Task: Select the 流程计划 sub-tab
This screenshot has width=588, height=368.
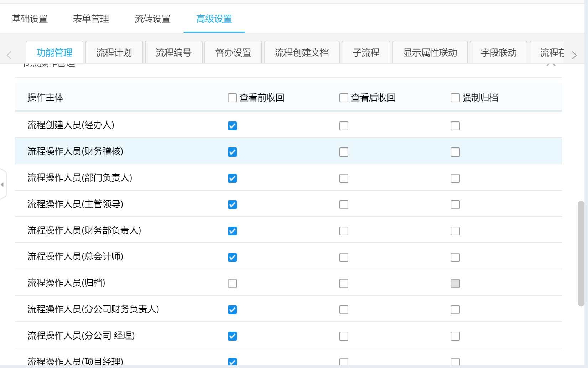Action: [x=114, y=53]
